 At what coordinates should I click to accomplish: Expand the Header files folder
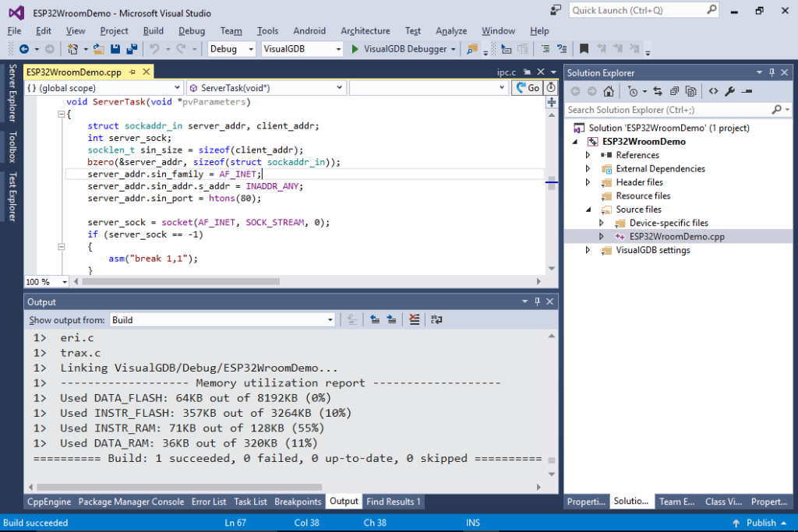(588, 181)
